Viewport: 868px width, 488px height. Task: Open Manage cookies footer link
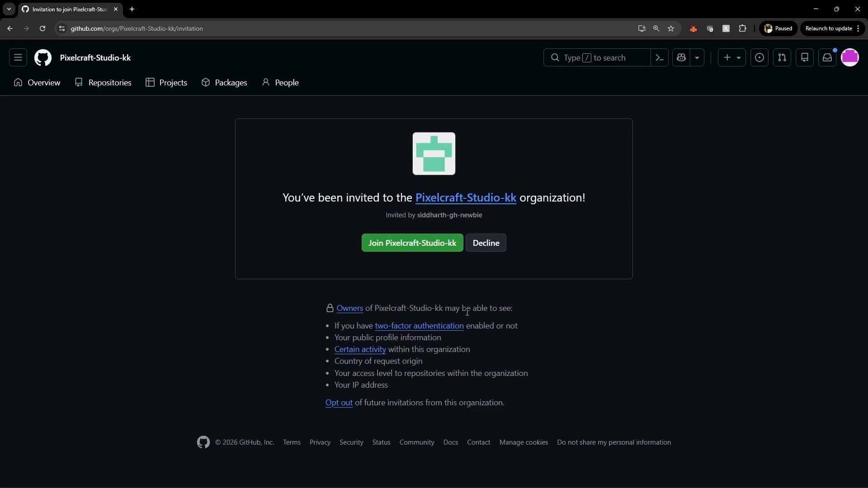click(524, 442)
